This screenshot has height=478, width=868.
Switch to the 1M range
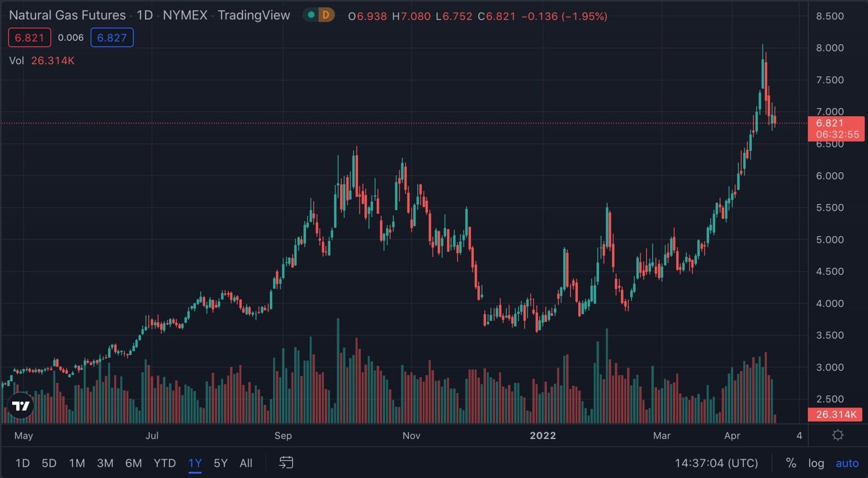[77, 463]
